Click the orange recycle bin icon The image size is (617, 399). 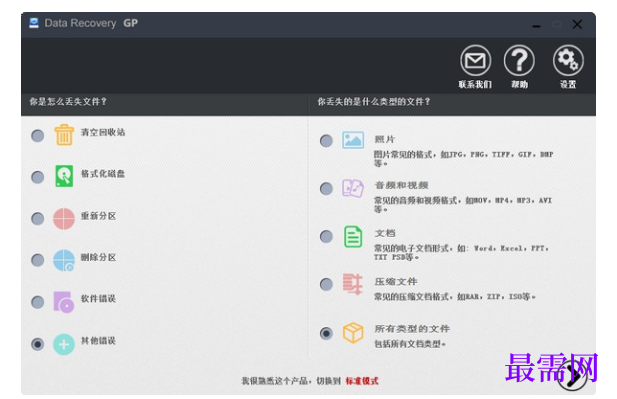tap(64, 135)
